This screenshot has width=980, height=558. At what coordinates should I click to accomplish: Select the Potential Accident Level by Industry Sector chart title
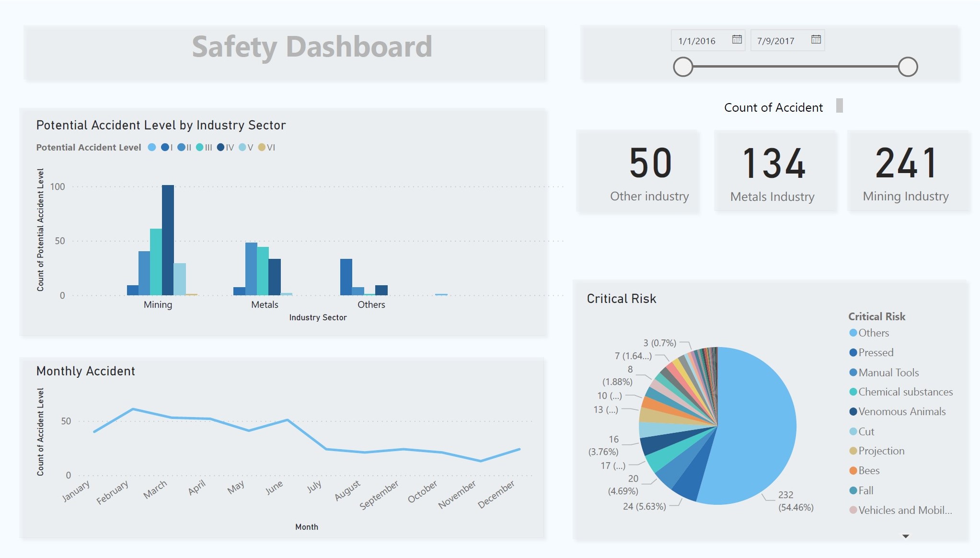[x=161, y=125]
